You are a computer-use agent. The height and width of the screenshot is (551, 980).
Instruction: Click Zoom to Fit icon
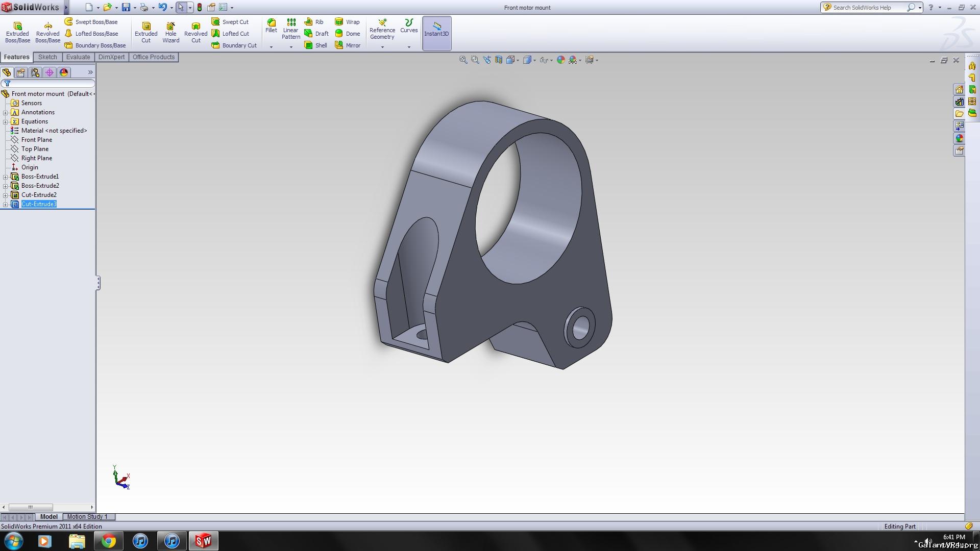(x=463, y=60)
